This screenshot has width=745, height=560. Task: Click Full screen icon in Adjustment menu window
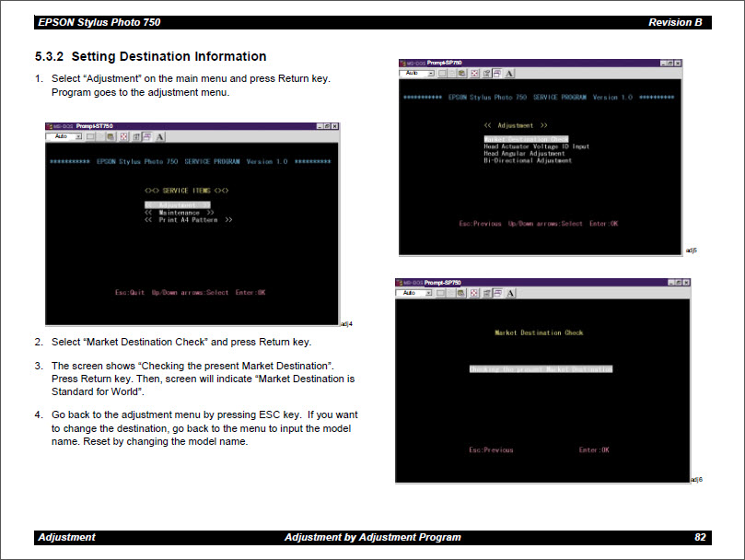click(474, 73)
